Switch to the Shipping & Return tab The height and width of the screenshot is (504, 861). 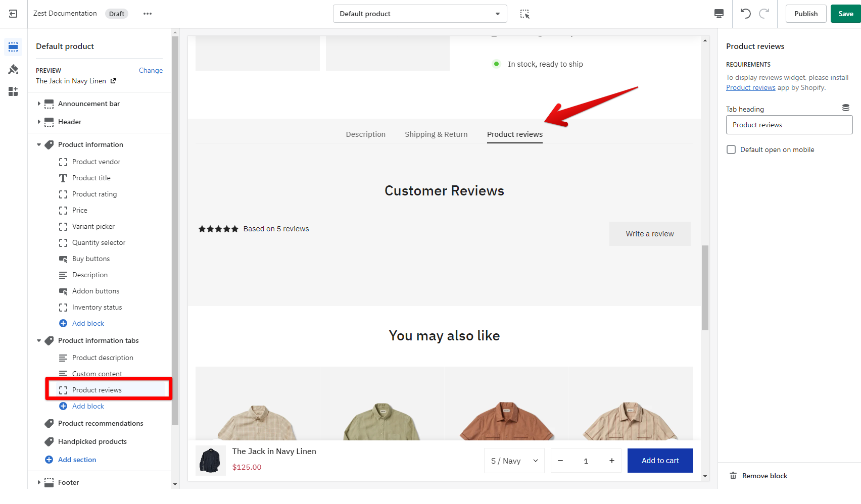tap(436, 134)
